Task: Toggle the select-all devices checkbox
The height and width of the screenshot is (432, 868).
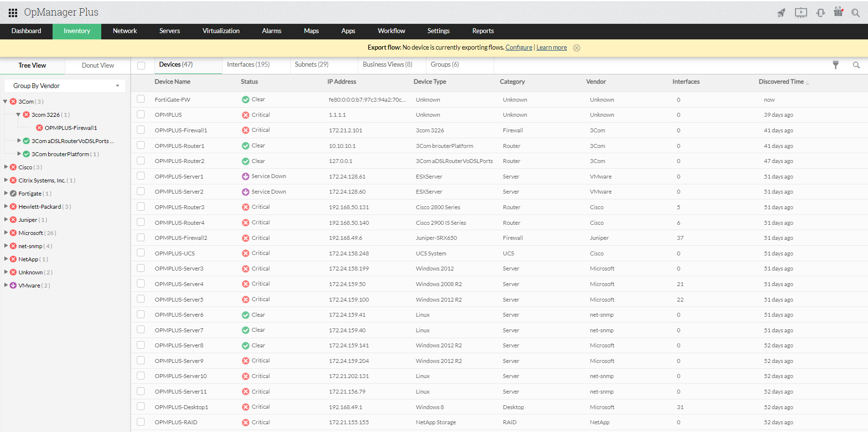Action: pyautogui.click(x=141, y=66)
